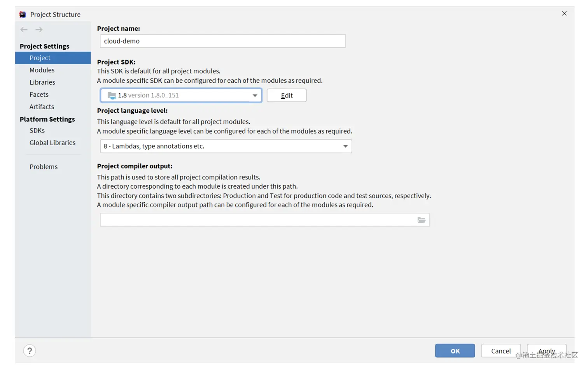The image size is (588, 369).
Task: Show the Problems section
Action: click(x=44, y=167)
